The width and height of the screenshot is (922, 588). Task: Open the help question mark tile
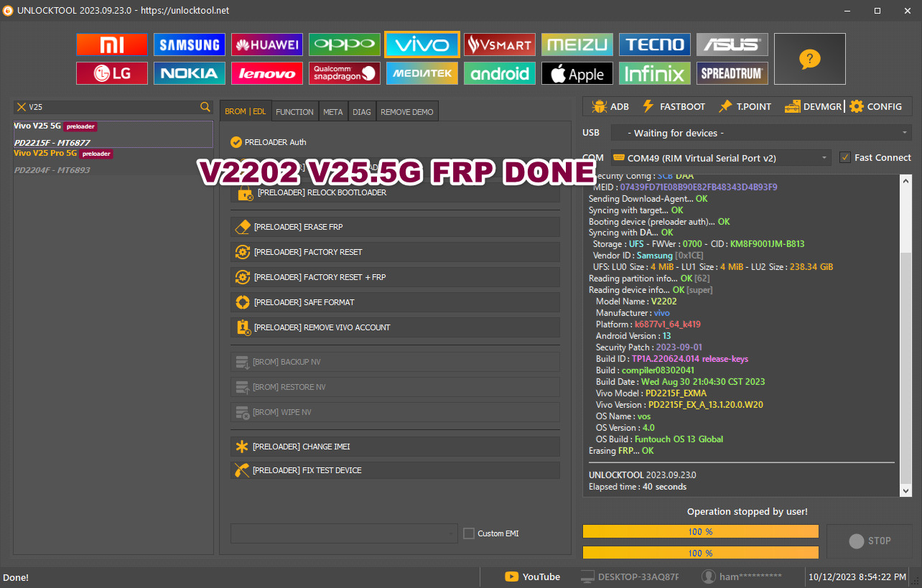tap(810, 59)
